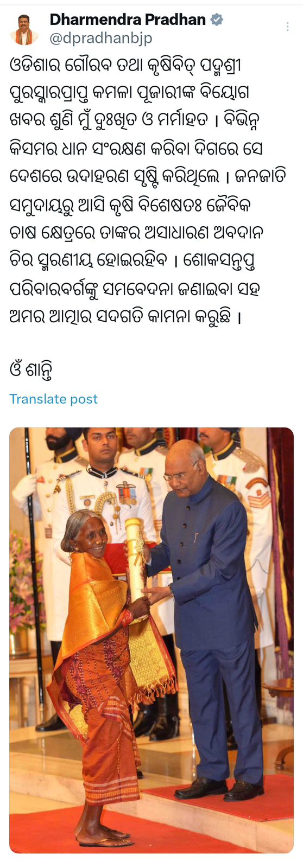Click the Translate post link

[54, 399]
